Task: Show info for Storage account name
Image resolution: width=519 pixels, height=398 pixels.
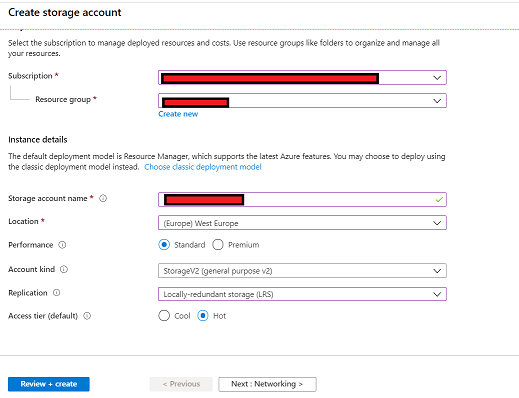Action: (x=103, y=198)
